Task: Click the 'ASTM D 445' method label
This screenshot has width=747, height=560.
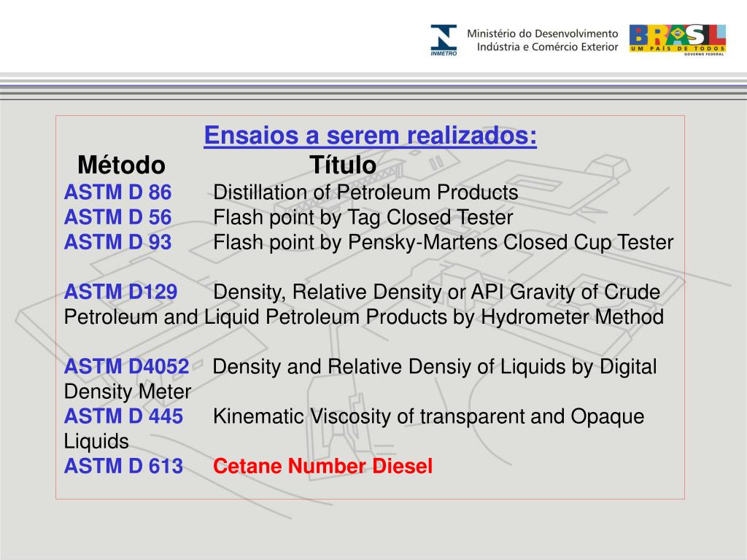Action: click(x=123, y=416)
